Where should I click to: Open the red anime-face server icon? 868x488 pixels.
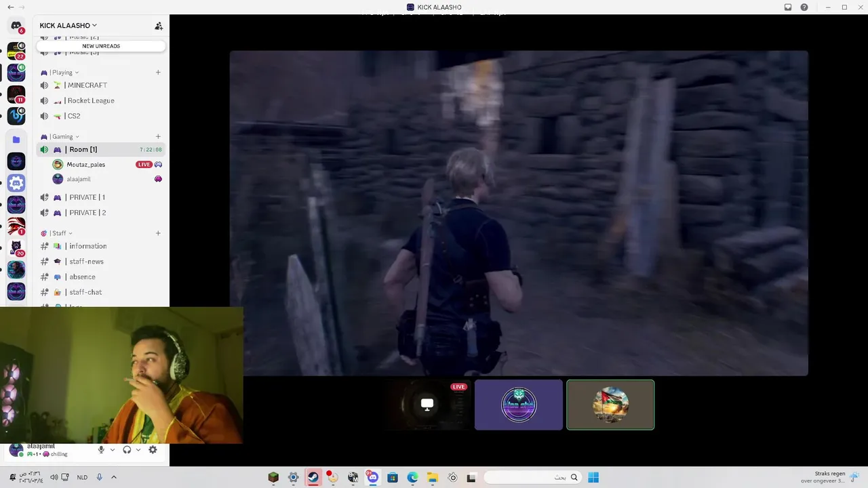coord(16,226)
